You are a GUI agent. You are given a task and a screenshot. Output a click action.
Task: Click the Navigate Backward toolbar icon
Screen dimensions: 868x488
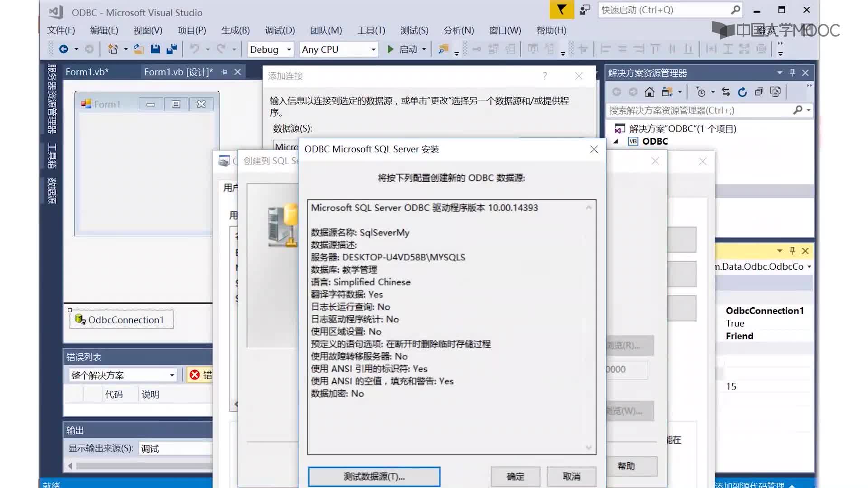(64, 49)
